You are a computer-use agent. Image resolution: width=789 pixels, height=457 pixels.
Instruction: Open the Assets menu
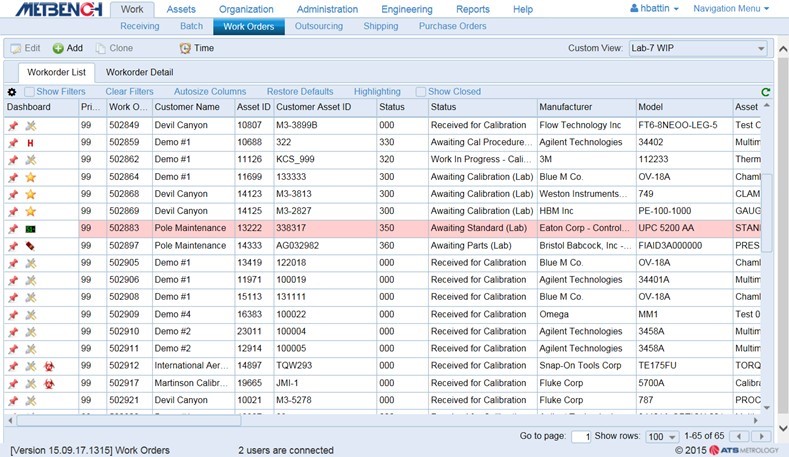click(x=181, y=9)
